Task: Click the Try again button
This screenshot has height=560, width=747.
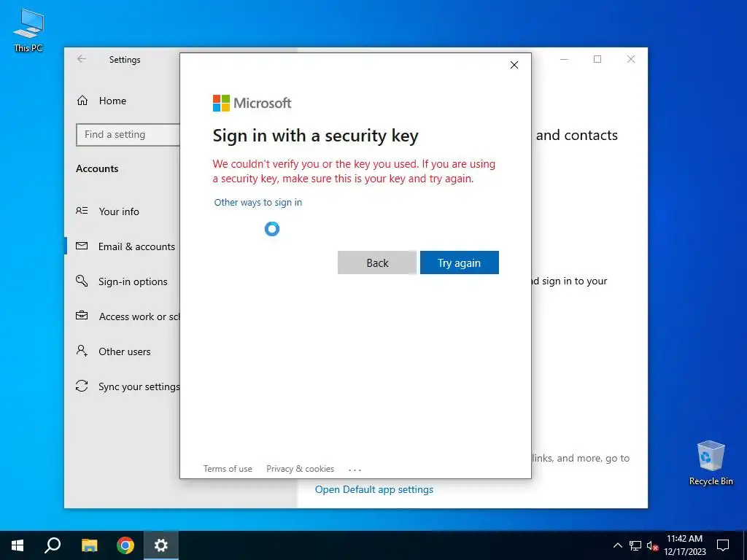Action: 460,262
